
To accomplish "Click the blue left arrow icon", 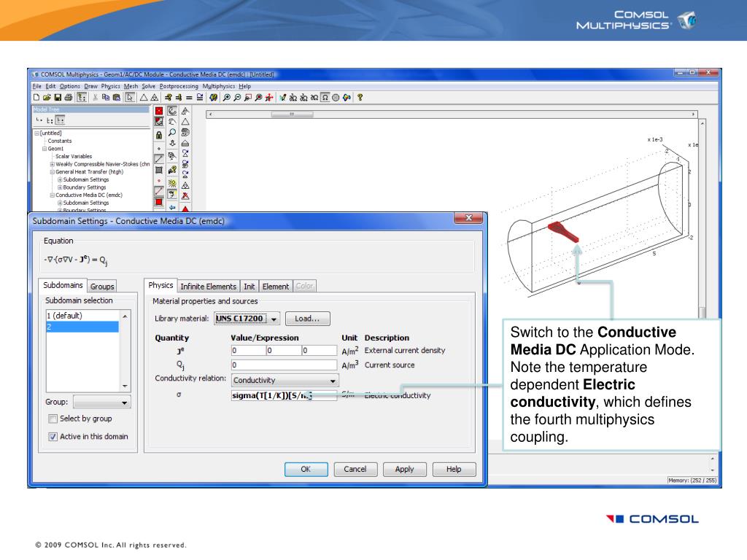I will tap(172, 207).
